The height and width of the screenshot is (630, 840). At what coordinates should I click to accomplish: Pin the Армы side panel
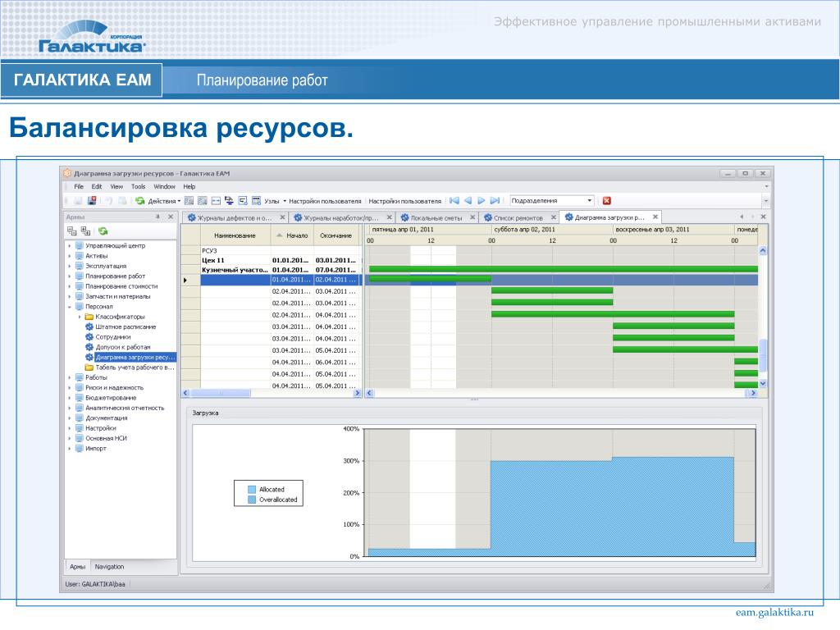pyautogui.click(x=157, y=217)
